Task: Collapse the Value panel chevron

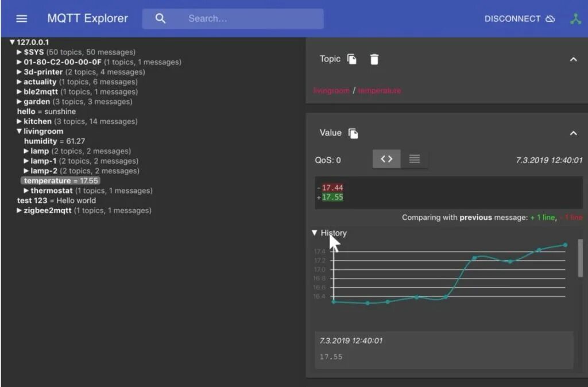Action: tap(573, 133)
